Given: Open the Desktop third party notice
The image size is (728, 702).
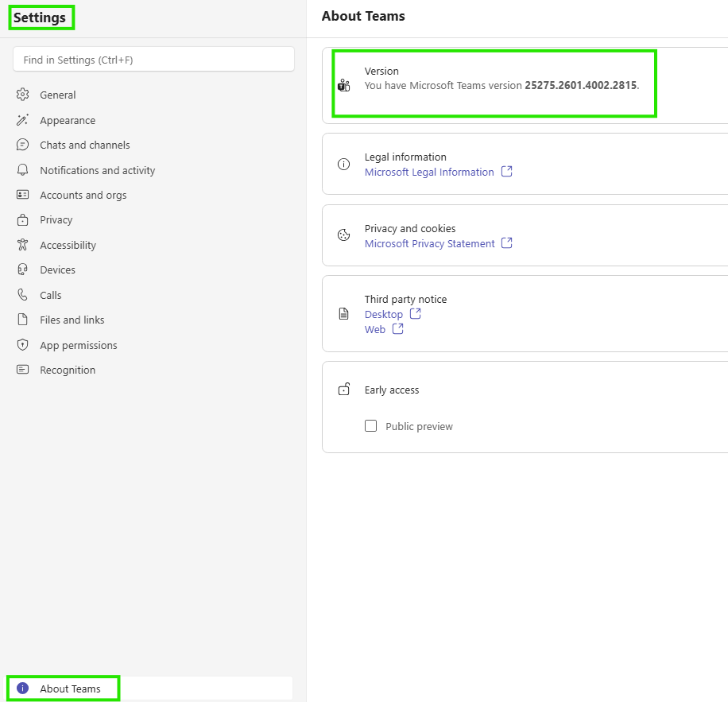Looking at the screenshot, I should pos(385,314).
